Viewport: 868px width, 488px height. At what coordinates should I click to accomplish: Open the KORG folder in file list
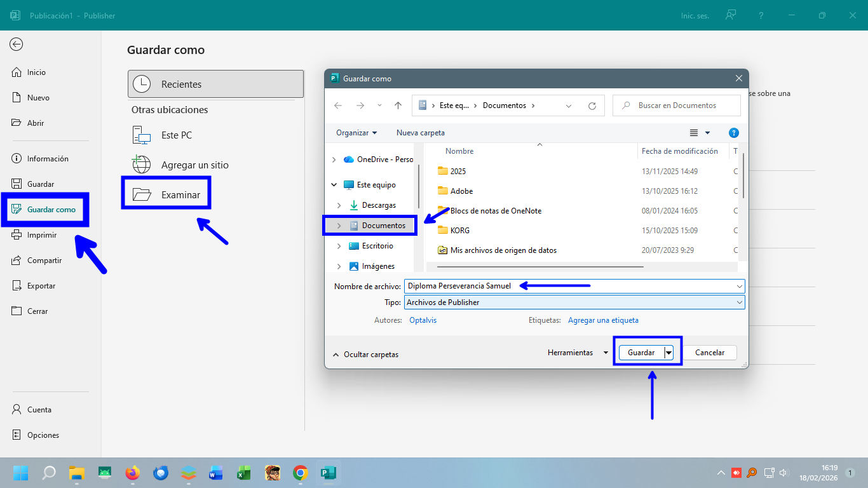(460, 230)
